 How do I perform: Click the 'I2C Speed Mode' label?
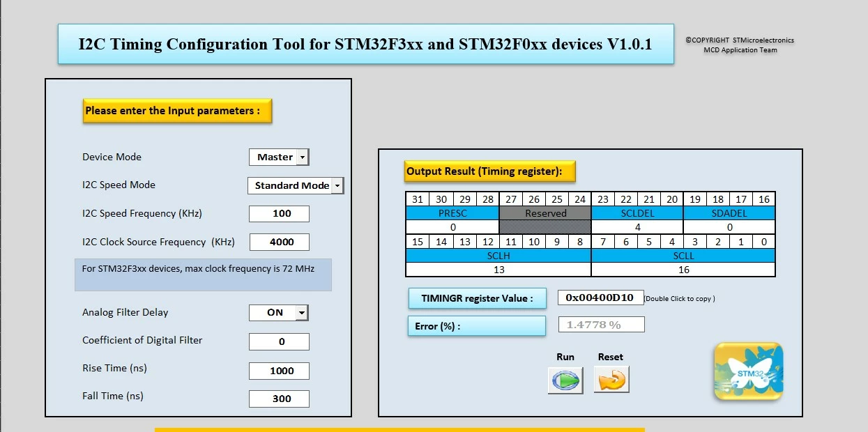point(119,185)
